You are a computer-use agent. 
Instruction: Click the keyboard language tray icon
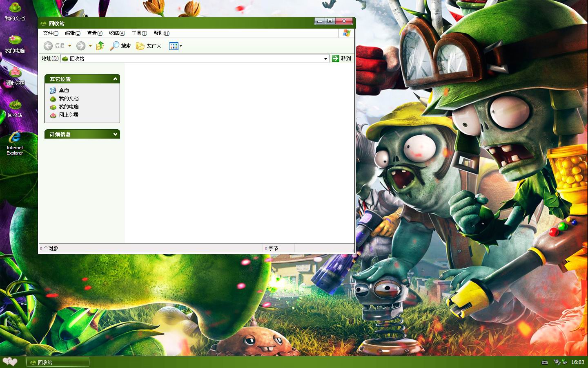(545, 362)
